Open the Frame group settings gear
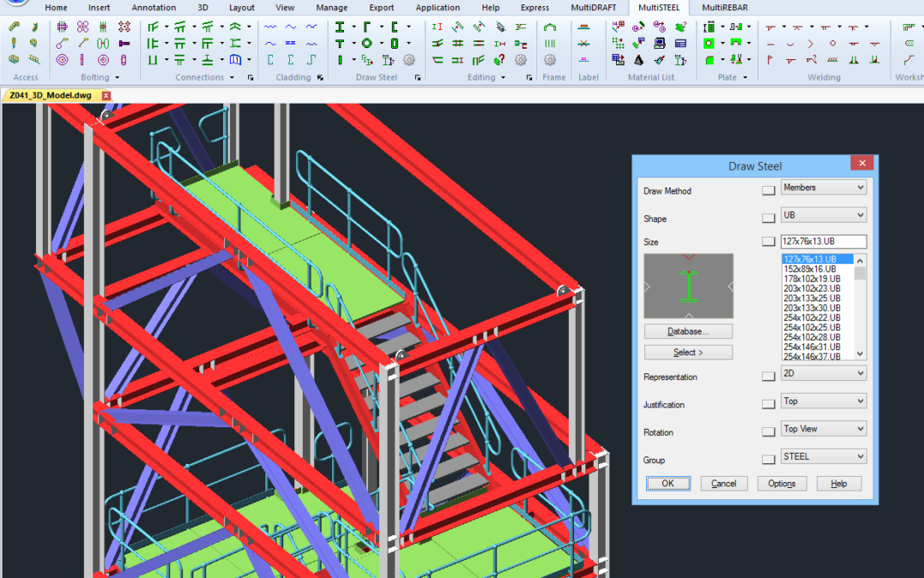The width and height of the screenshot is (924, 578). click(x=550, y=60)
